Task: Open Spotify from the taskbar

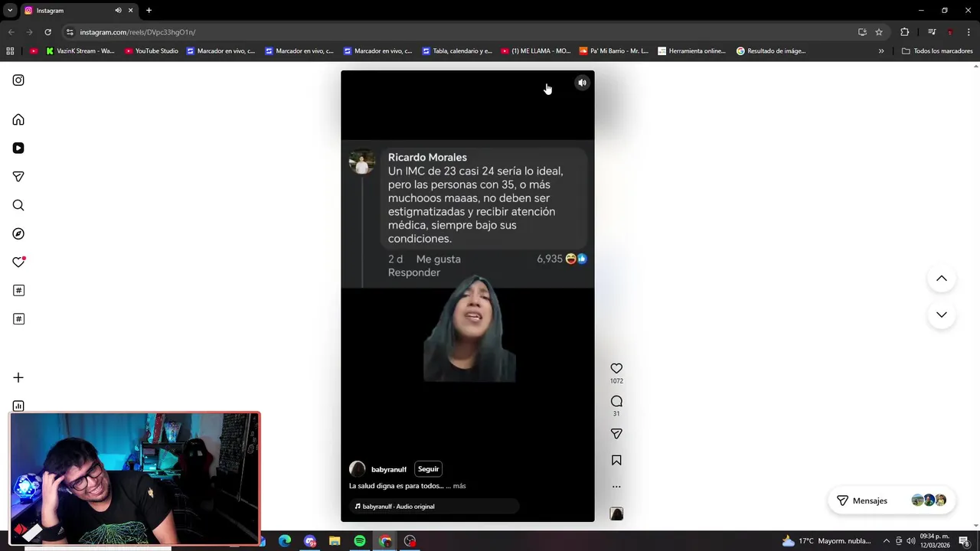Action: [x=360, y=541]
